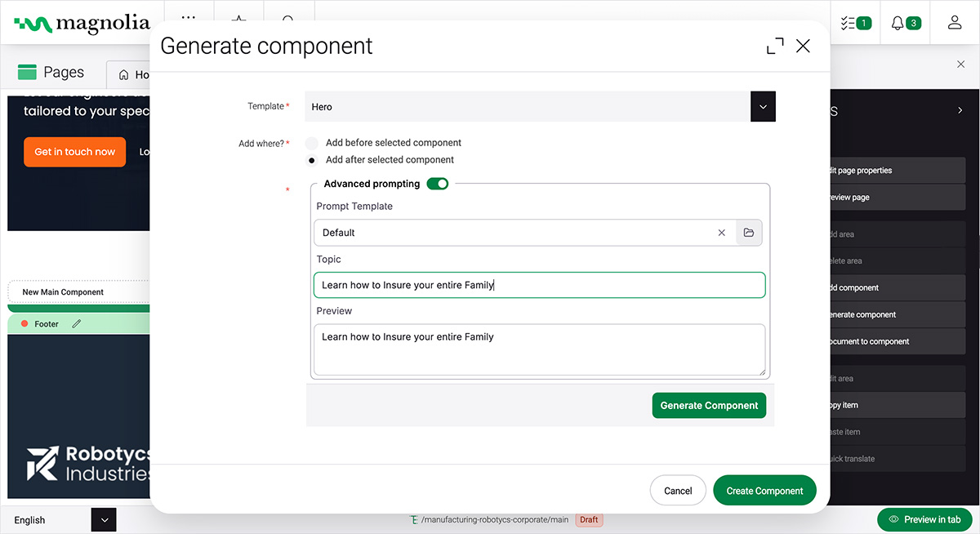Select Add before selected component
Screen dimensions: 980x534
click(x=312, y=143)
